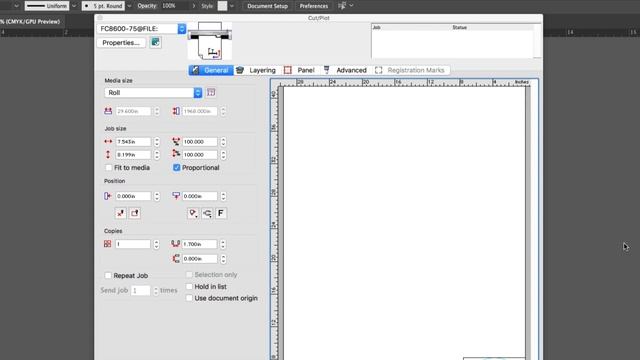Switch to the Layering tab

coord(256,70)
